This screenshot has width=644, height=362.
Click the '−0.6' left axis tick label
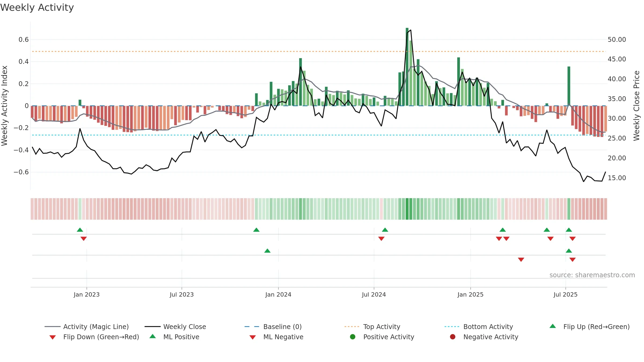click(x=21, y=172)
